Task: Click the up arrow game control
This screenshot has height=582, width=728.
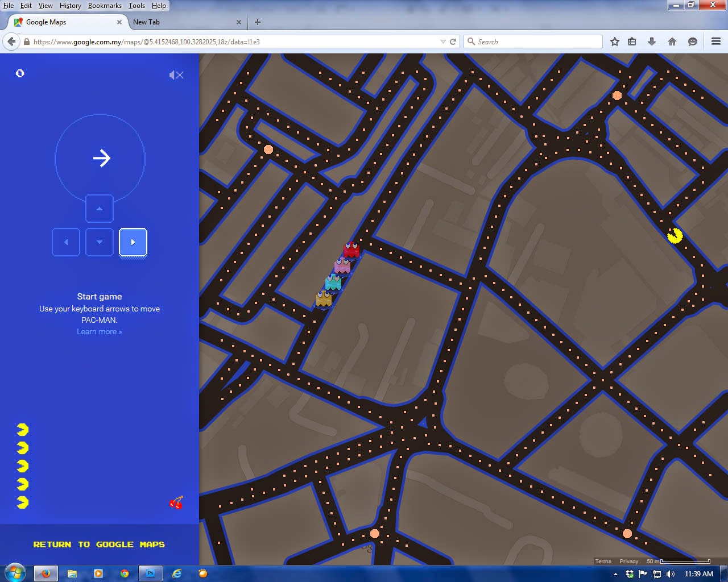Action: (100, 209)
